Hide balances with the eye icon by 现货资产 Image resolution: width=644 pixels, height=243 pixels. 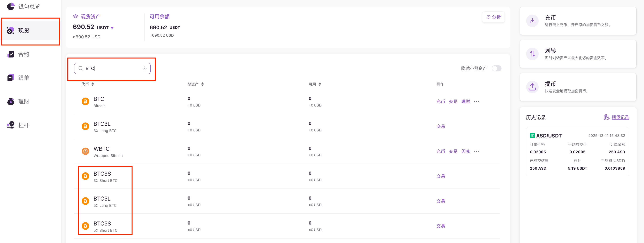click(x=75, y=17)
